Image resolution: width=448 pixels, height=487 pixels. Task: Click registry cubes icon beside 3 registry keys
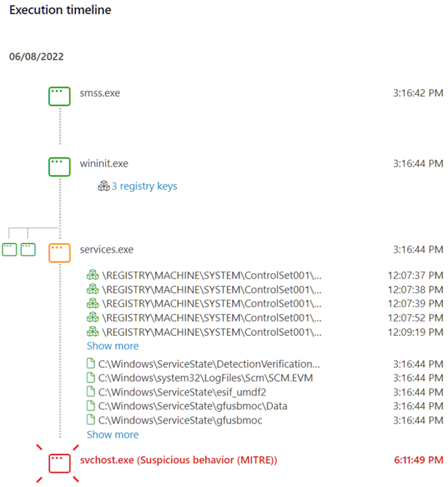point(104,186)
